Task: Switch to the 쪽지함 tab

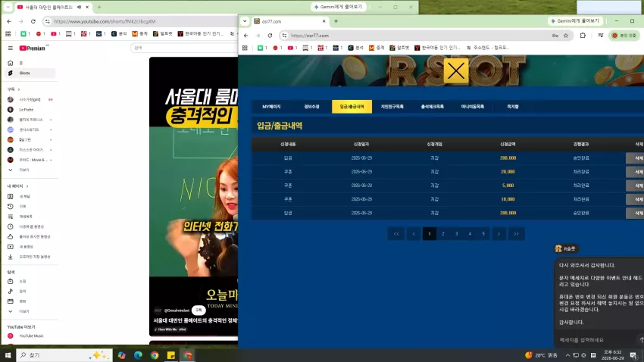Action: point(513,107)
